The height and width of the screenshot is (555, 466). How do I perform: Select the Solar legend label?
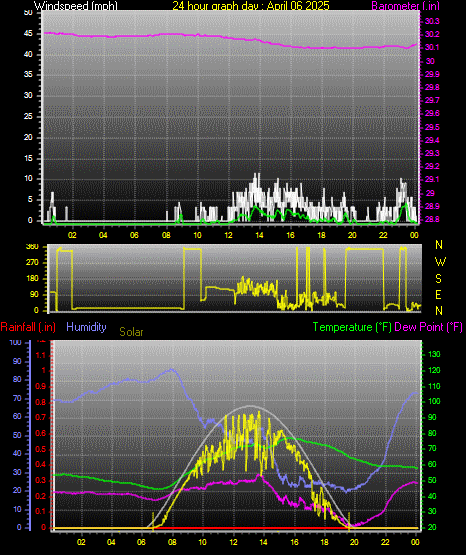click(131, 332)
